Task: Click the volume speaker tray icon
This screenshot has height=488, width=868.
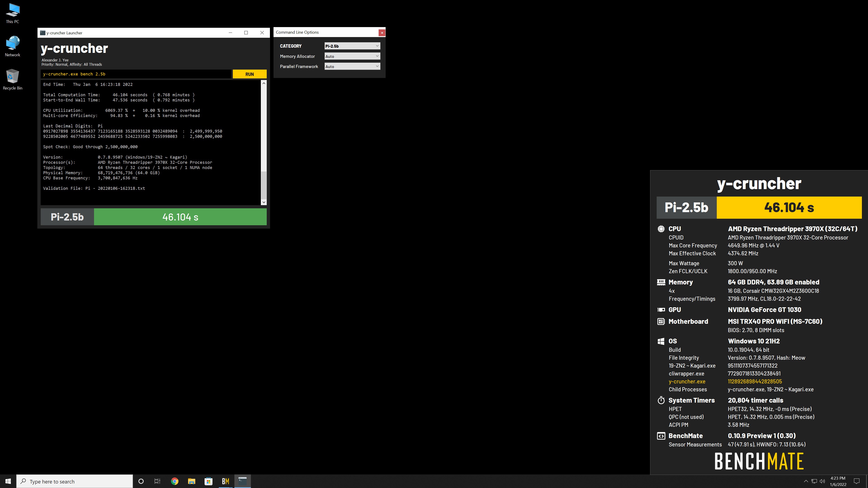Action: [x=823, y=481]
